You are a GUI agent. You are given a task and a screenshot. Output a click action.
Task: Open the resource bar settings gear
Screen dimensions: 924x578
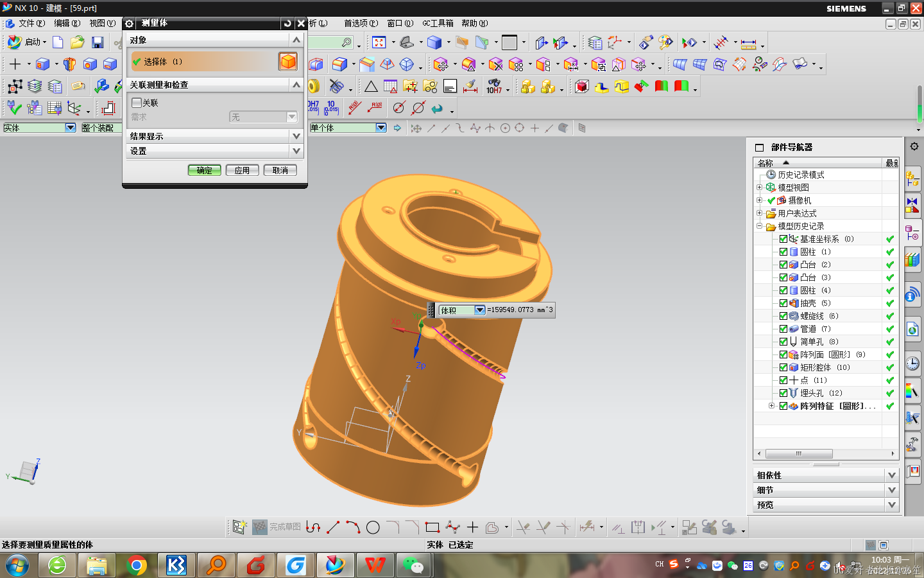[x=914, y=146]
